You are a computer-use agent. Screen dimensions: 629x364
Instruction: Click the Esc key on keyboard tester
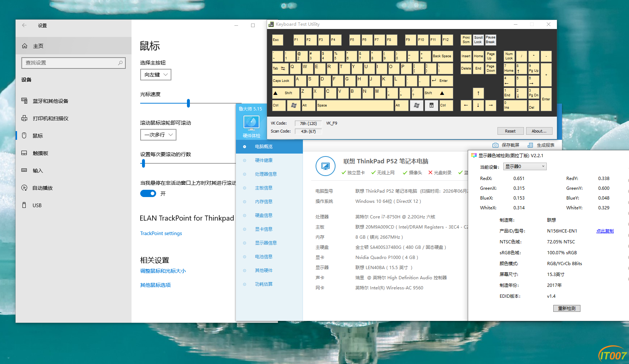278,40
